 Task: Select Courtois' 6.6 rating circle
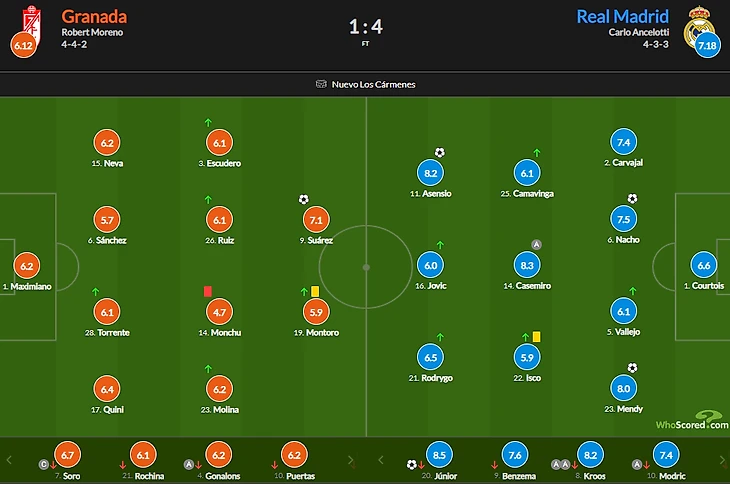703,265
